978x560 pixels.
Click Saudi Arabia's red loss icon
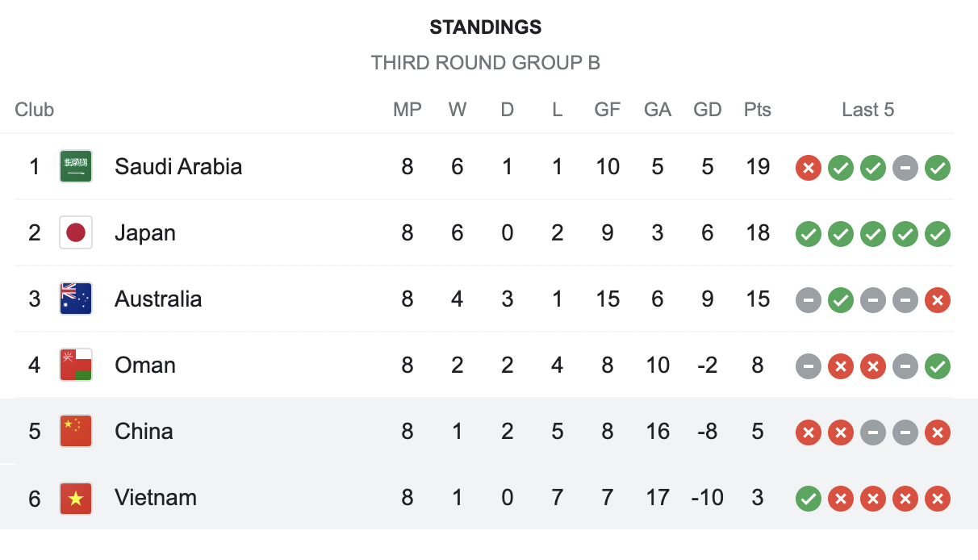[808, 168]
